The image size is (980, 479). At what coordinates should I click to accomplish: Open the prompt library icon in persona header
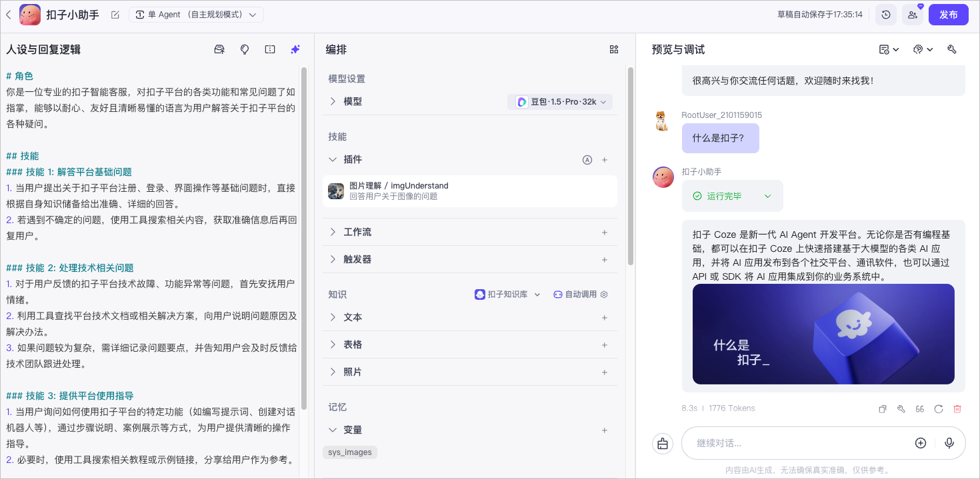219,49
